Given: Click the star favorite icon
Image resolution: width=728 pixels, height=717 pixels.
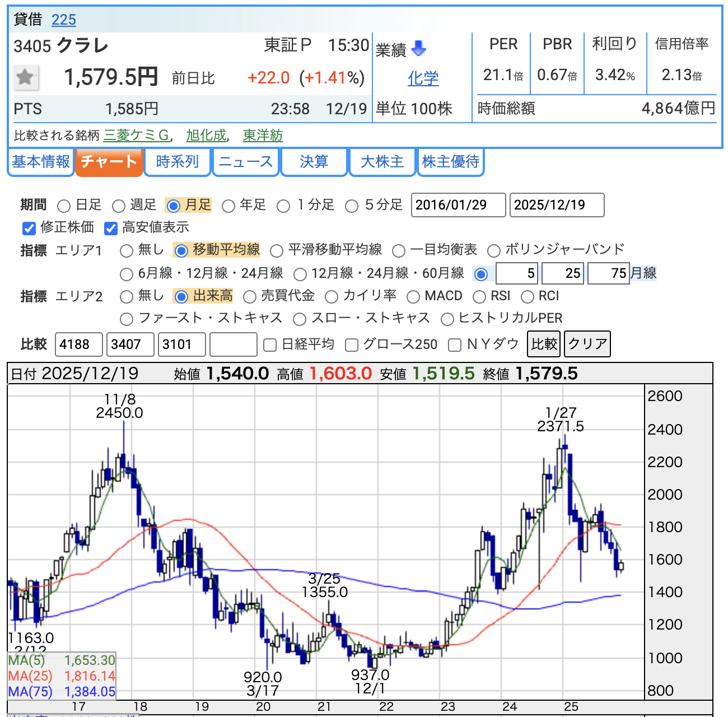Looking at the screenshot, I should pos(26,77).
